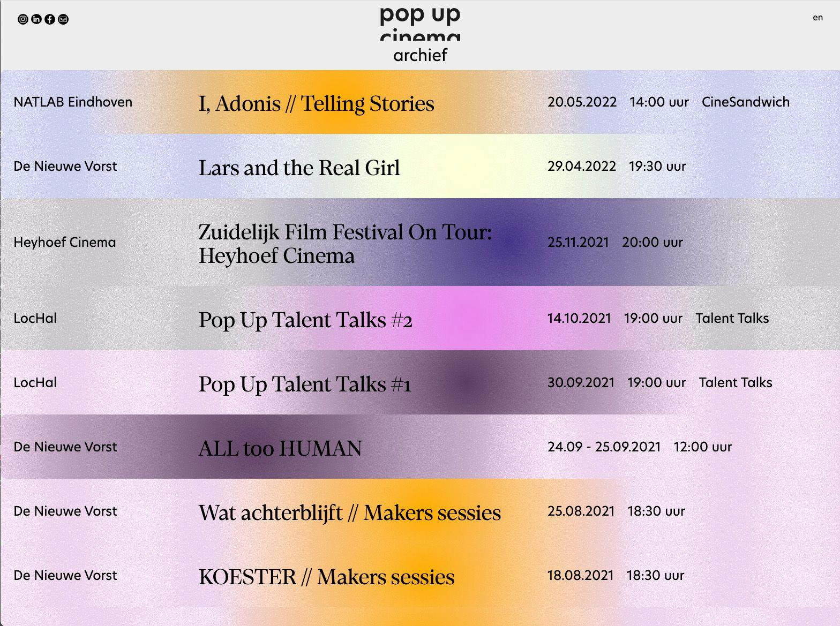Screen dimensions: 840x626
Task: Click Talent Talks tag on 30.09.2021 row
Action: coord(735,382)
